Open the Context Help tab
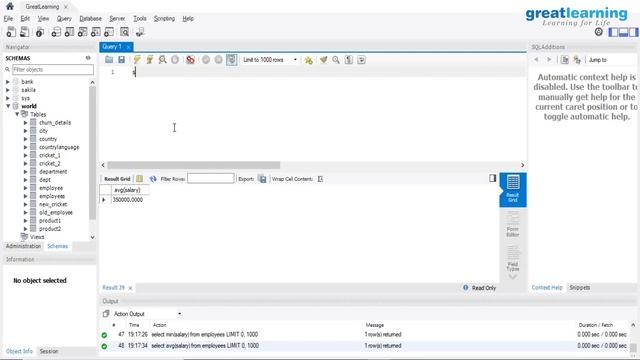 tap(547, 287)
